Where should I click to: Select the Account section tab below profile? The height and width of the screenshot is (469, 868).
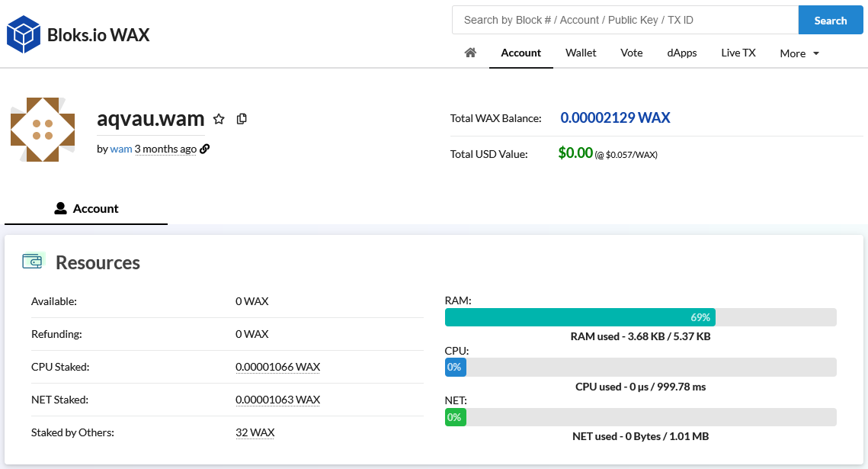(x=86, y=209)
